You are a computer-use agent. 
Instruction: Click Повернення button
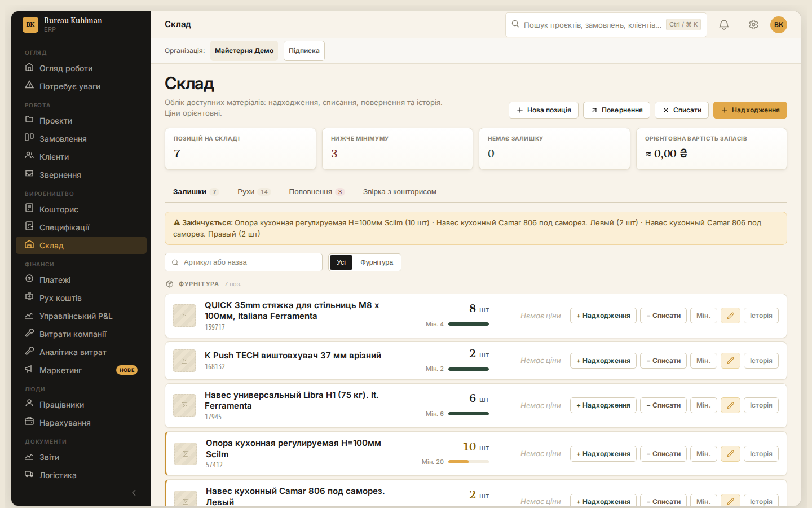[x=616, y=110]
